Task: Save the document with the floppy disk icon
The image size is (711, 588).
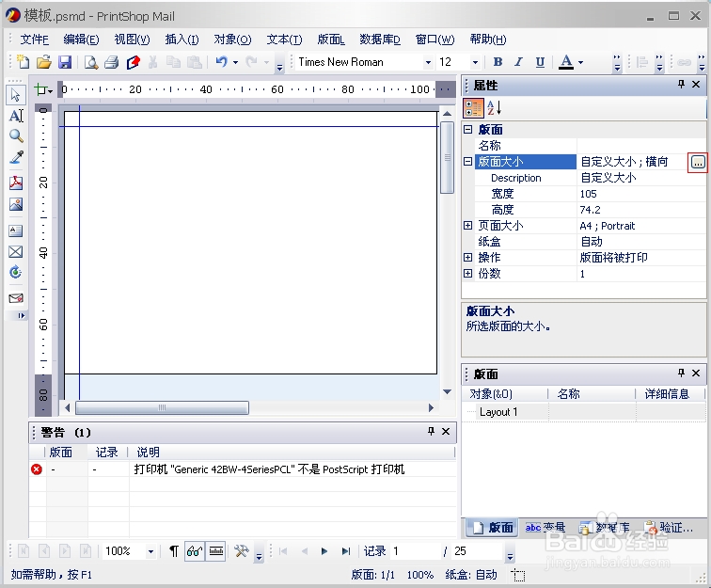Action: click(x=65, y=62)
